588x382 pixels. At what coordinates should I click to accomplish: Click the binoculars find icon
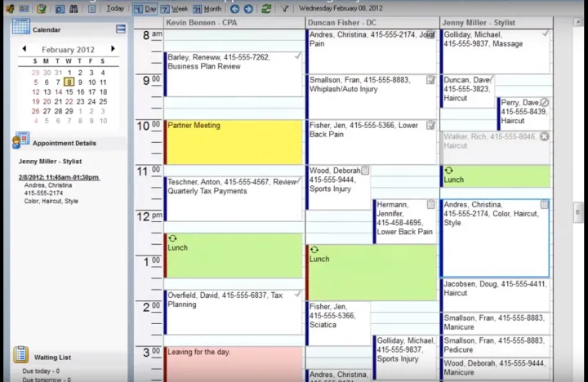coord(74,9)
